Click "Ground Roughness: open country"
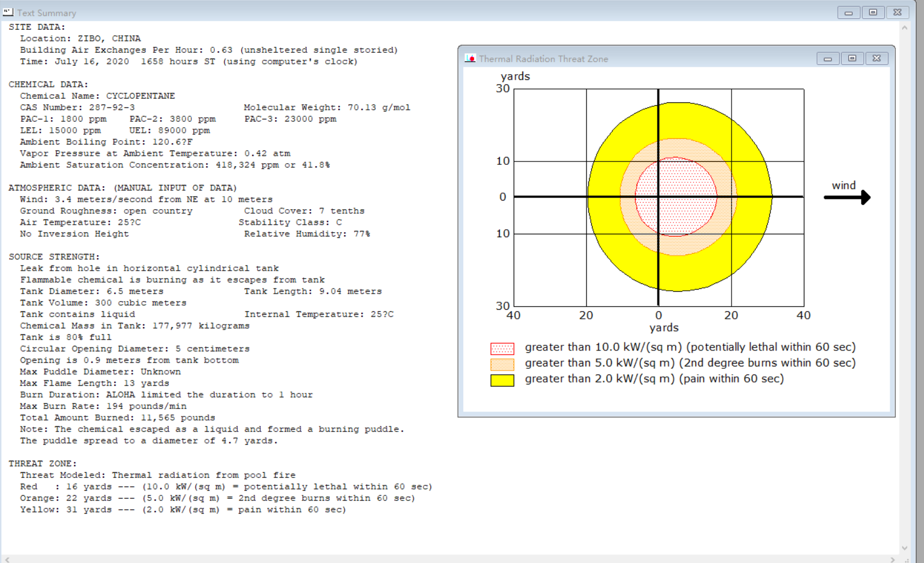The image size is (924, 563). pos(106,211)
